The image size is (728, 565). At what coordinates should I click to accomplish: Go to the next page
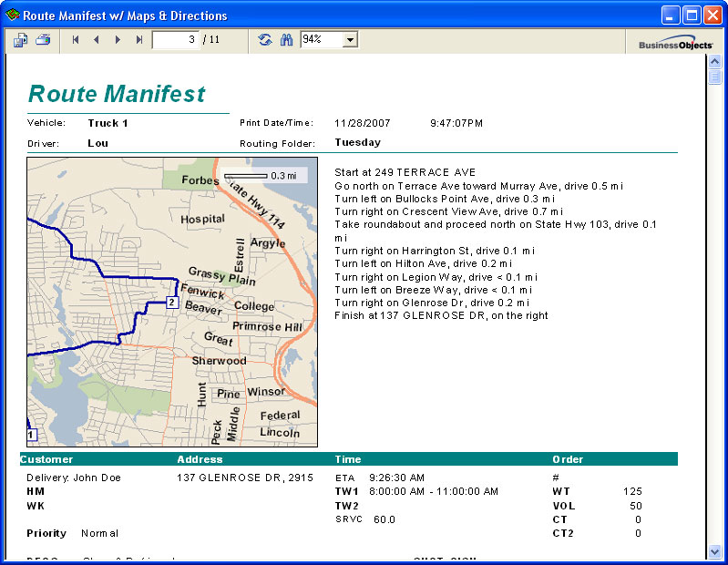point(118,40)
